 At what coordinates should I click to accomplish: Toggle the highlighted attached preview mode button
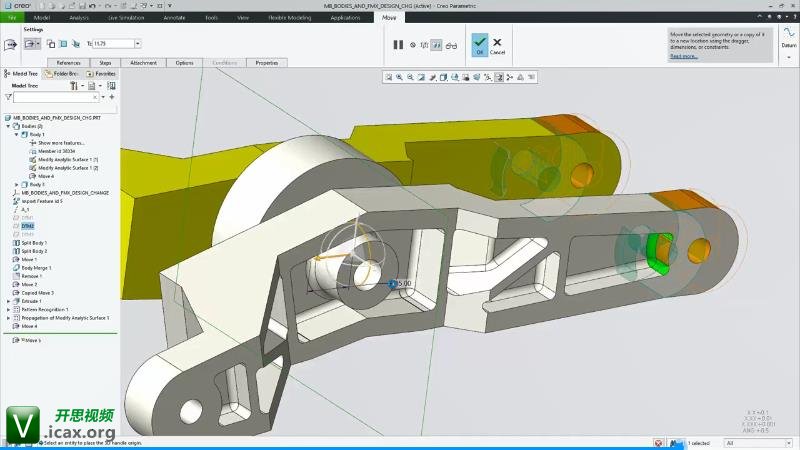437,45
